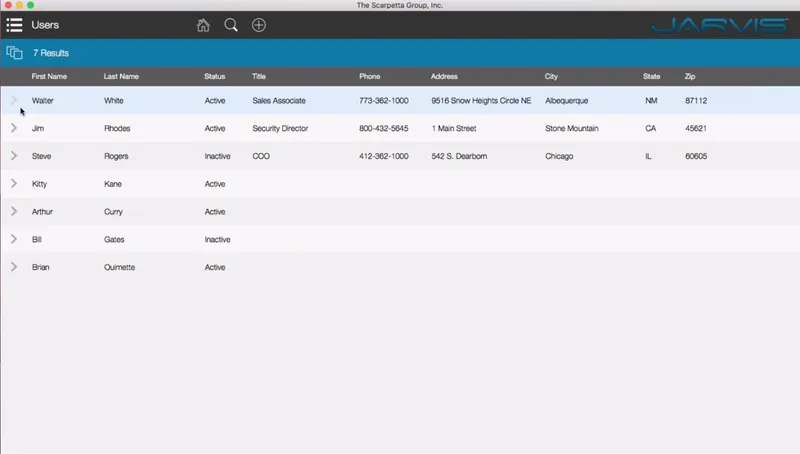The width and height of the screenshot is (800, 454).
Task: Sort by Last Name column header
Action: [121, 77]
